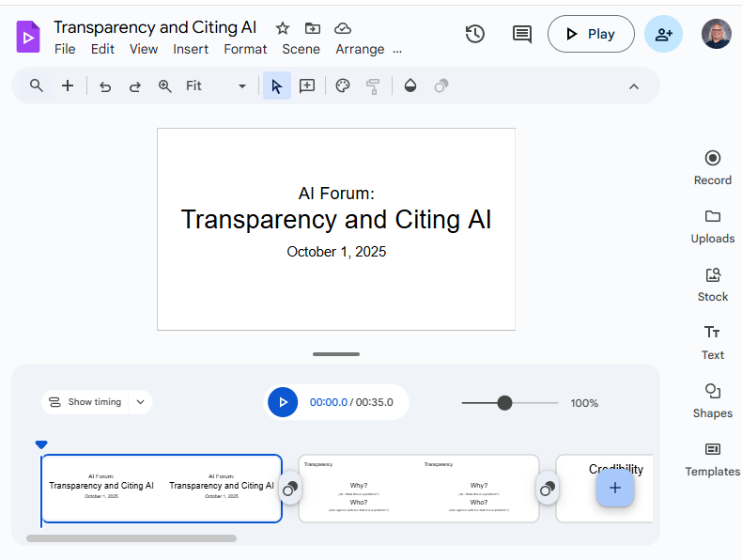Open the background fill droplet icon
This screenshot has height=560, width=742.
[x=410, y=86]
